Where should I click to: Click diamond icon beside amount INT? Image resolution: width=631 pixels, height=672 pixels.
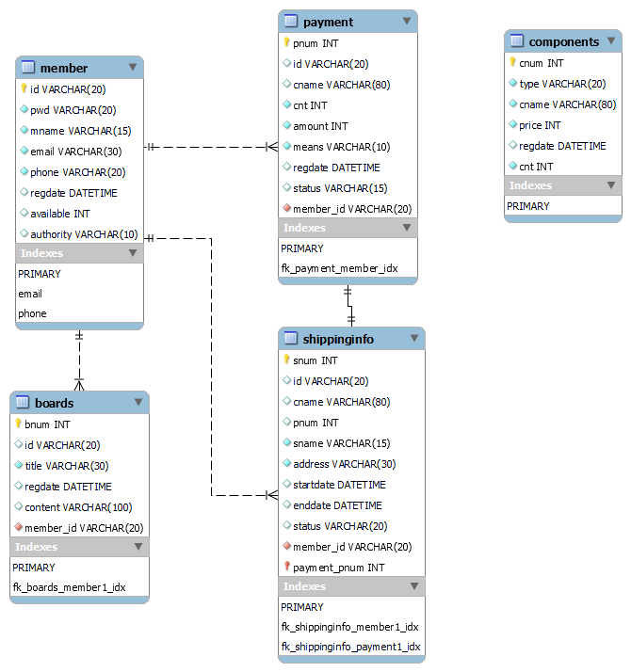click(287, 125)
